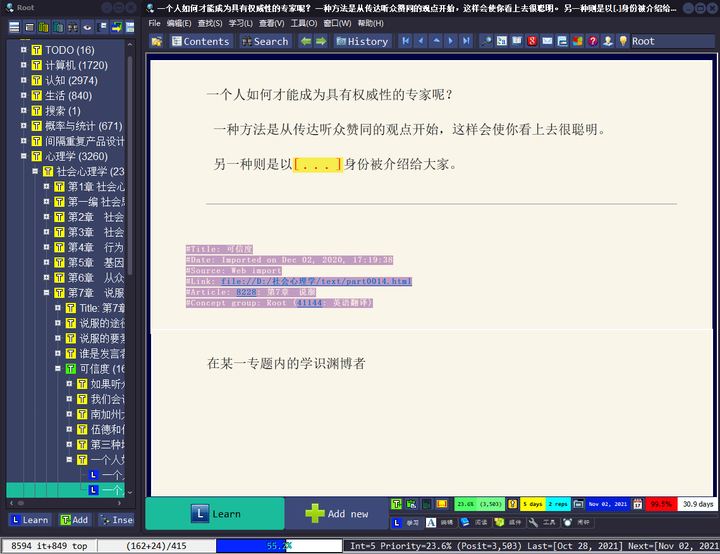
Task: Click the Root concept group field
Action: click(x=672, y=41)
